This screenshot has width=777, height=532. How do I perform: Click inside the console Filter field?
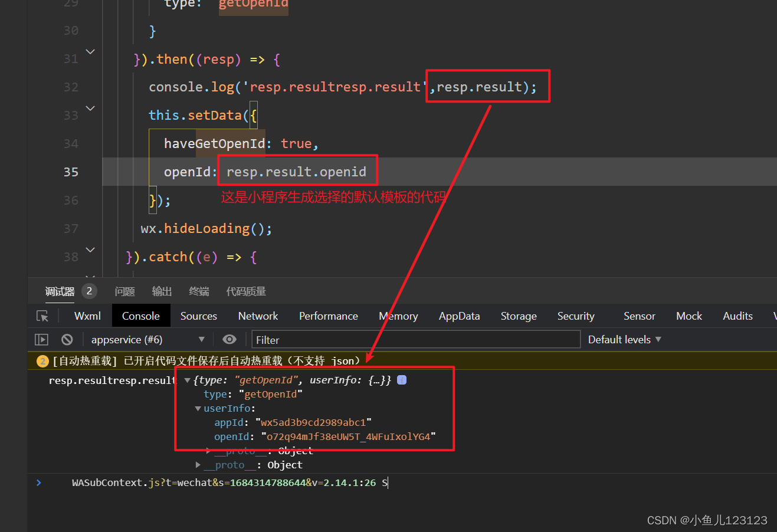click(413, 339)
